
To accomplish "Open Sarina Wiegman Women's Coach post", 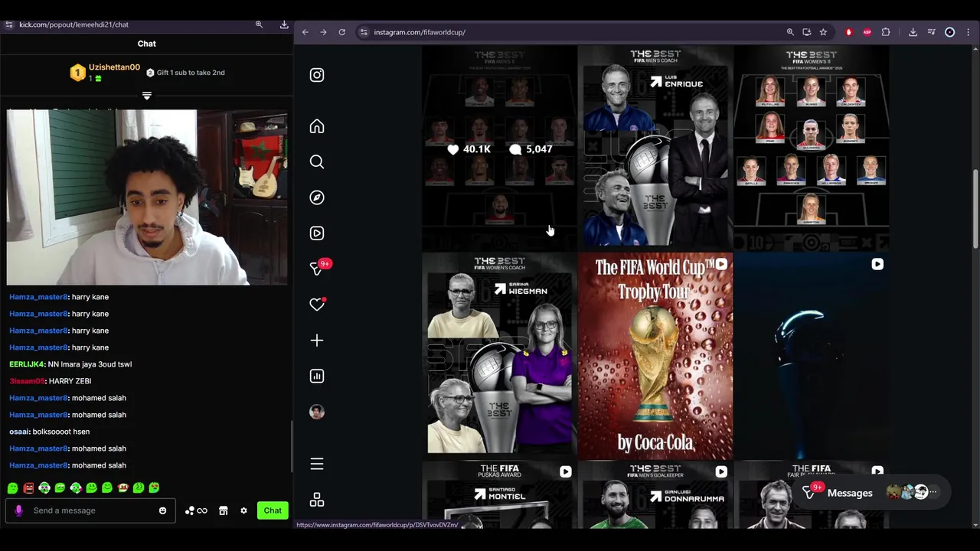I will coord(499,356).
